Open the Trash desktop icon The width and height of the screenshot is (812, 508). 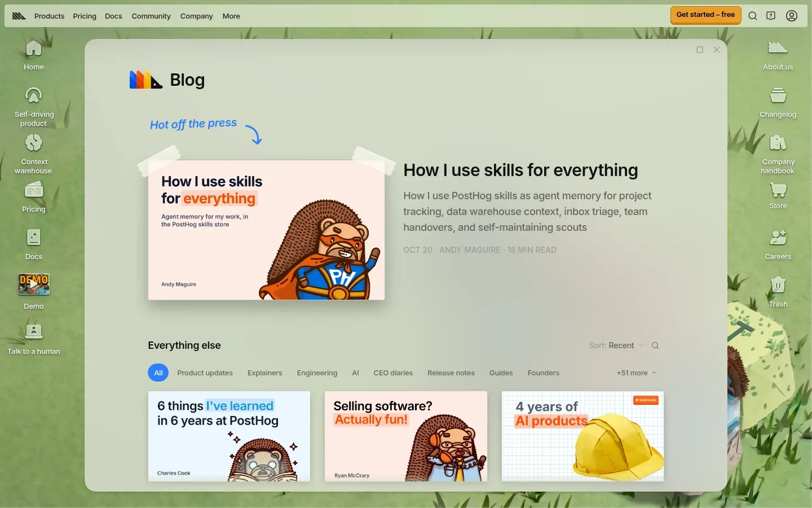pyautogui.click(x=778, y=292)
